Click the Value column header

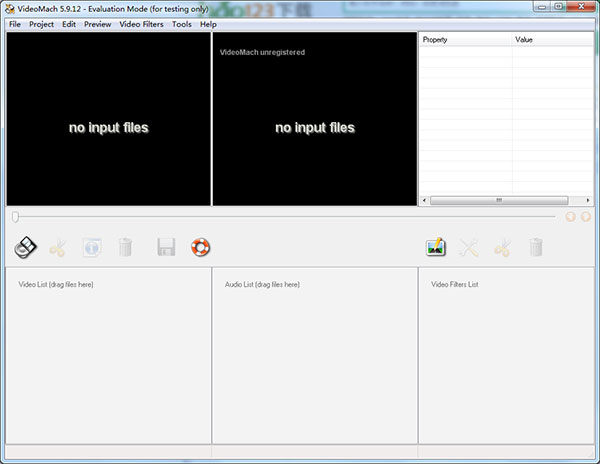(553, 40)
